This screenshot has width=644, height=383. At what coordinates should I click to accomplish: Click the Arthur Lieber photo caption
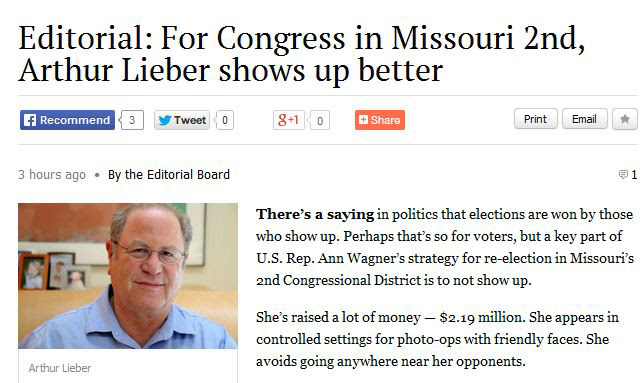[x=60, y=368]
